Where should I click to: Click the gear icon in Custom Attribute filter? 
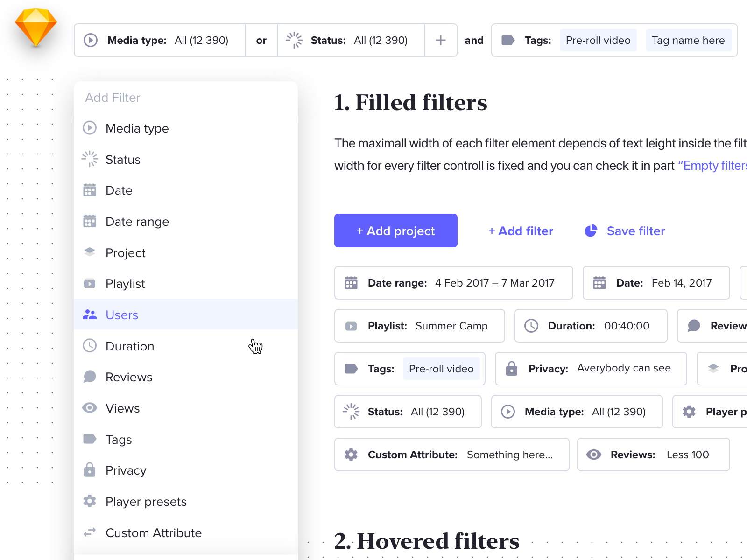(x=351, y=455)
